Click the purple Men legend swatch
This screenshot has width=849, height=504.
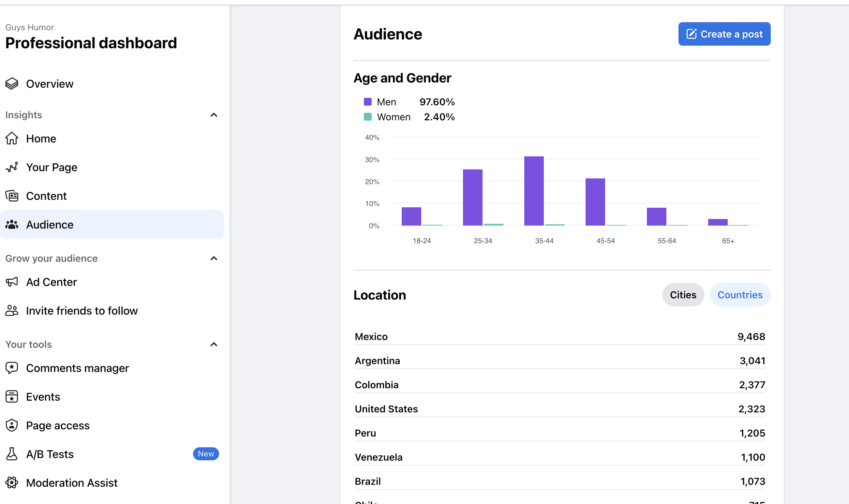point(368,101)
